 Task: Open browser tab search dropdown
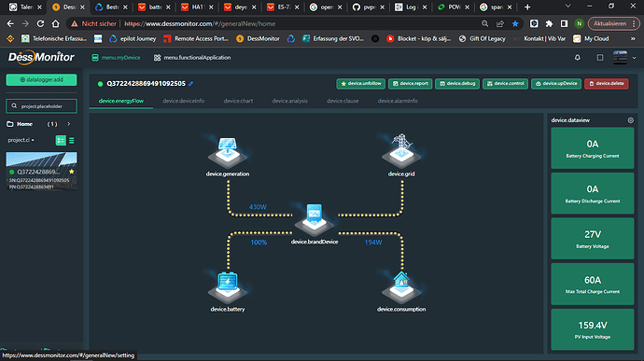pos(568,7)
